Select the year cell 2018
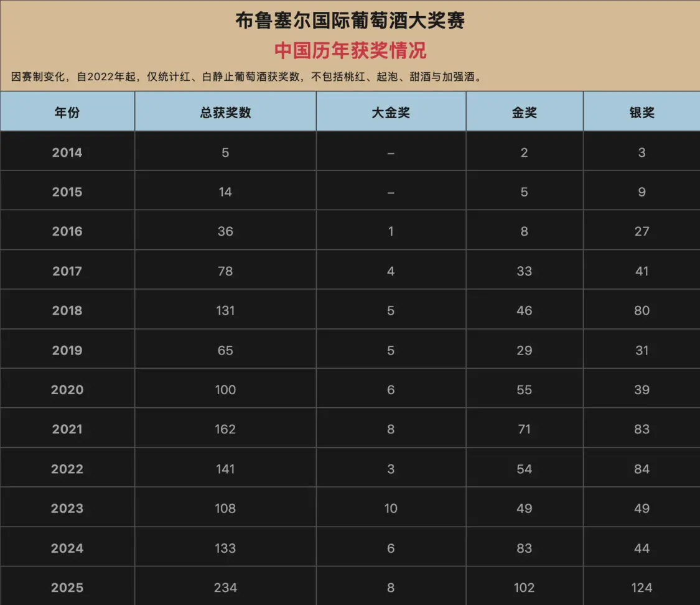 67,310
